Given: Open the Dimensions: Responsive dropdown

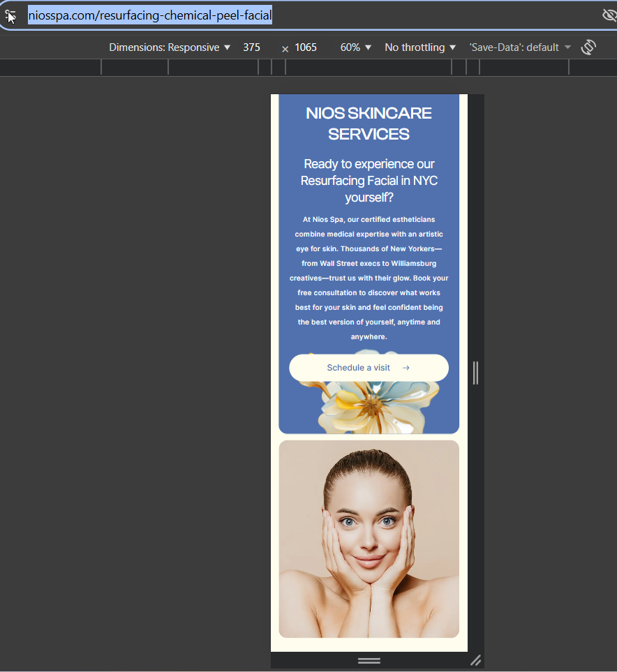Looking at the screenshot, I should click(170, 47).
